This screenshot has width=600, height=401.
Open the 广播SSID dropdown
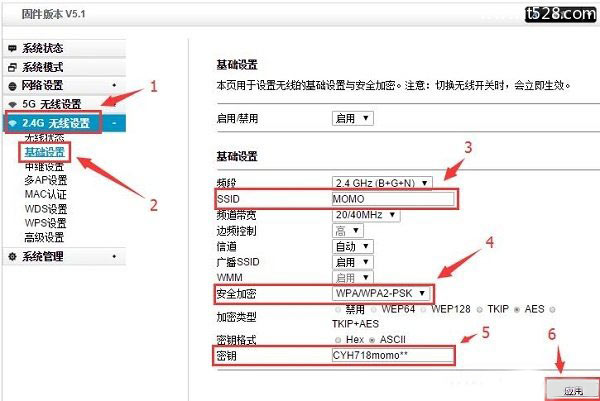(x=352, y=262)
